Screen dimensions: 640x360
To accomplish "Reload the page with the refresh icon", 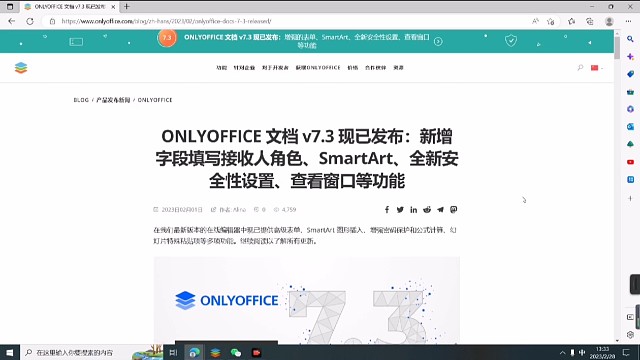I will [30, 21].
